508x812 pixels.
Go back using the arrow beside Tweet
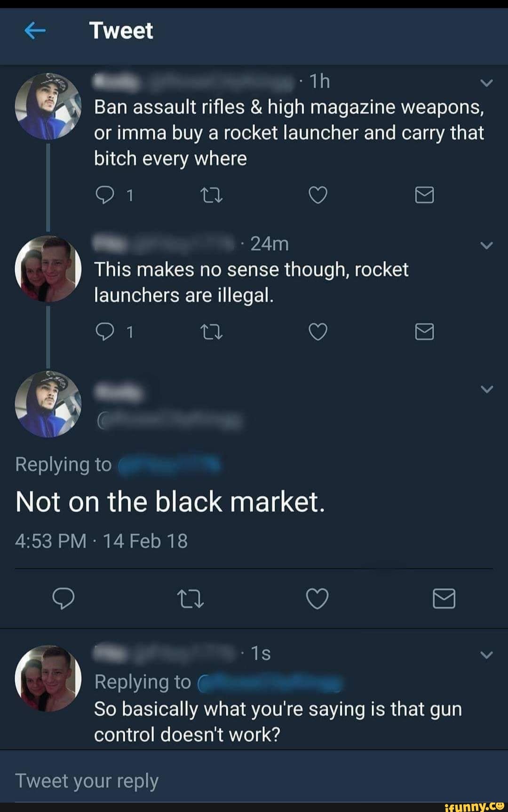click(x=35, y=31)
